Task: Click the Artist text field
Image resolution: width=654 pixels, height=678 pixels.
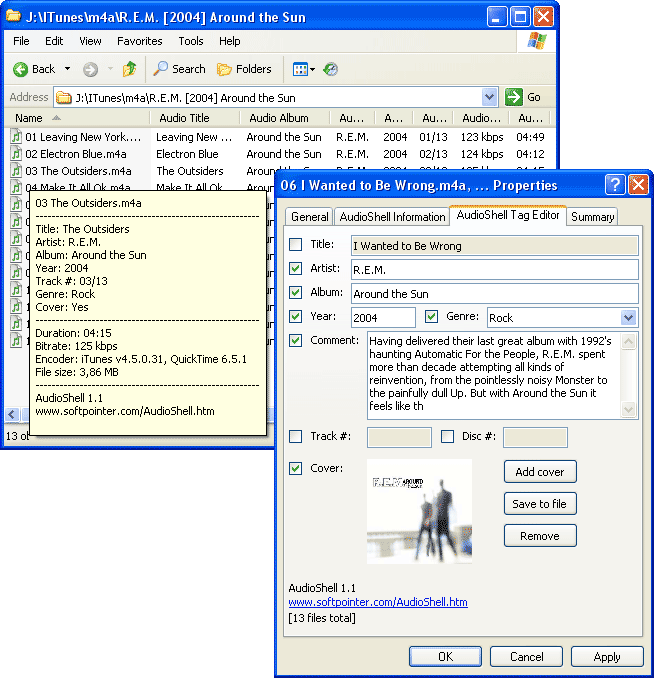Action: (495, 270)
